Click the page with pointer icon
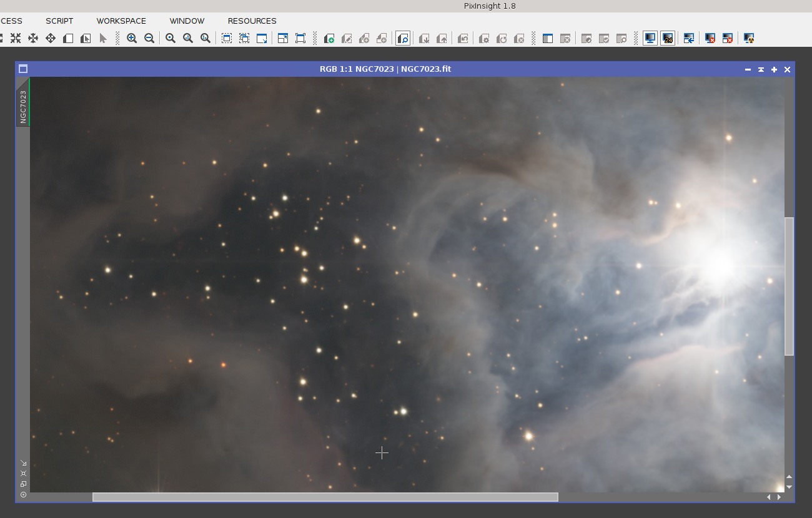The image size is (812, 518). click(86, 38)
